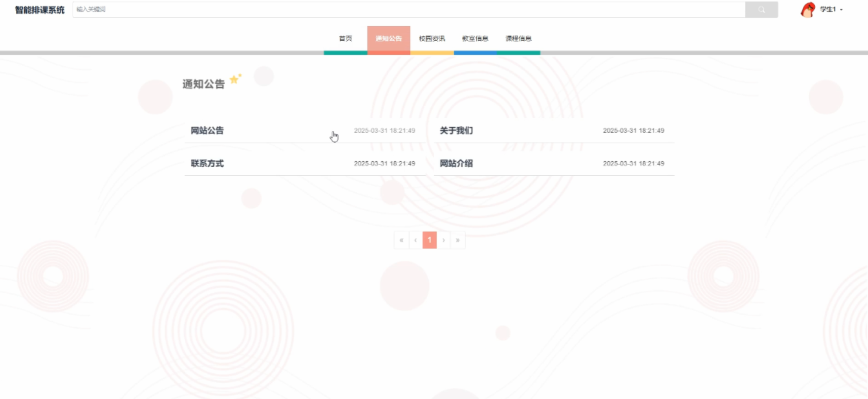This screenshot has height=399, width=868.
Task: Switch to the 校园资讯 tab
Action: tap(432, 39)
